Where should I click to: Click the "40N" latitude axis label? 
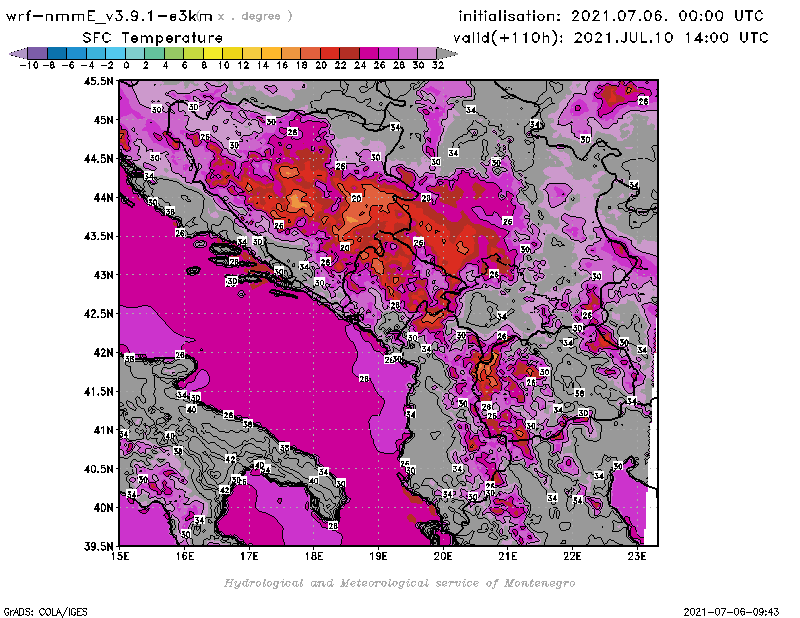pos(103,508)
